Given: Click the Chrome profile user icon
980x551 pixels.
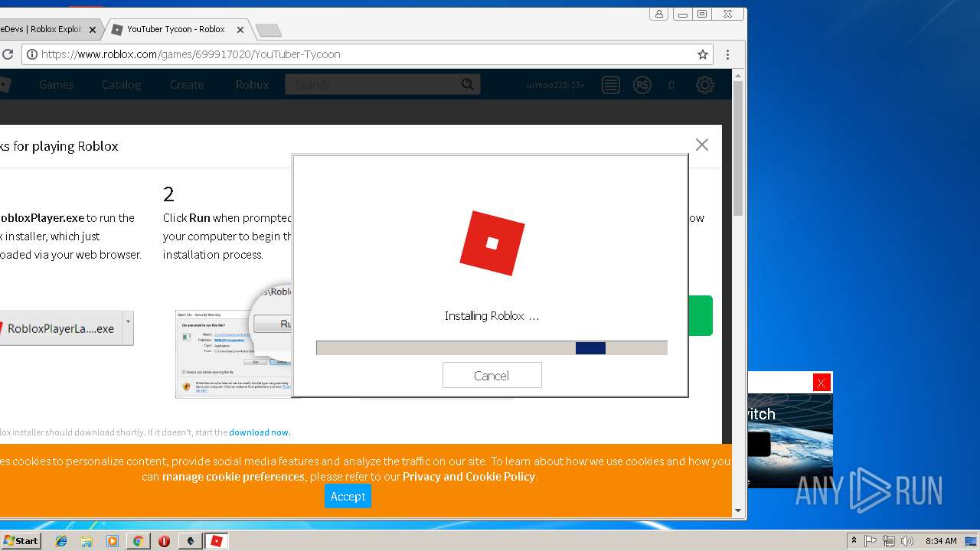Looking at the screenshot, I should coord(658,14).
